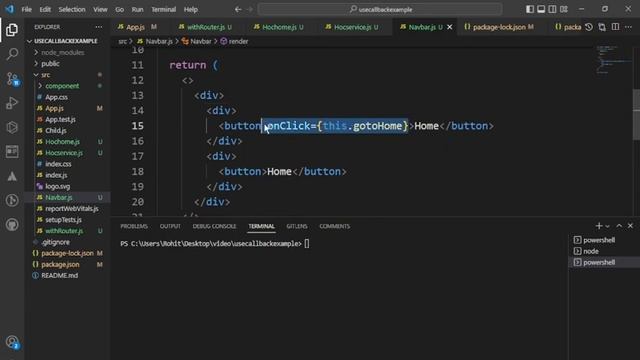640x360 pixels.
Task: Open the File menu
Action: click(27, 9)
